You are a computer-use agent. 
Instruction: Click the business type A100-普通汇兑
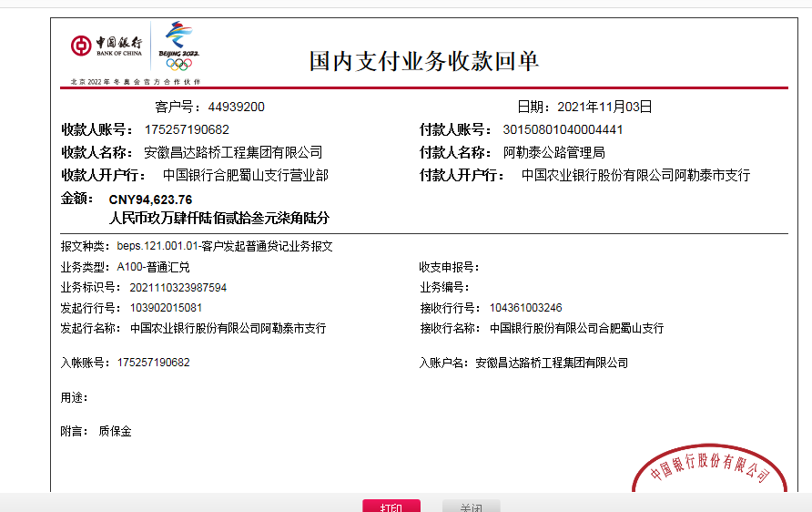pos(154,267)
